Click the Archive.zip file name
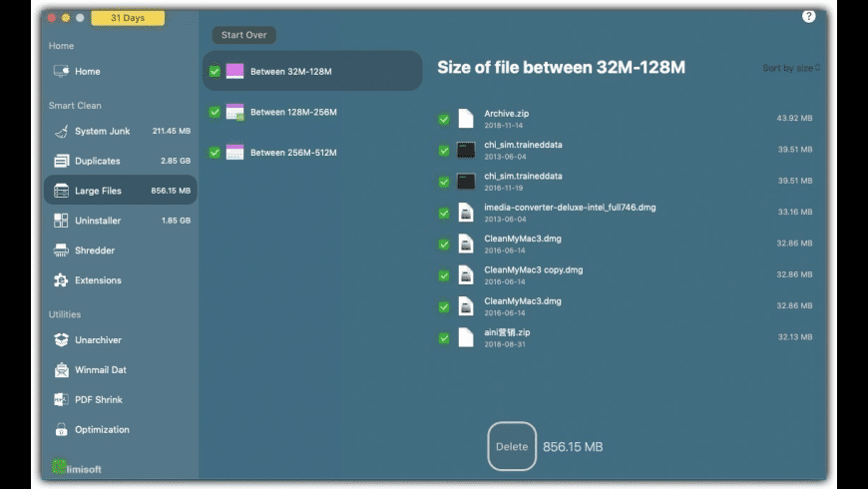 (507, 114)
